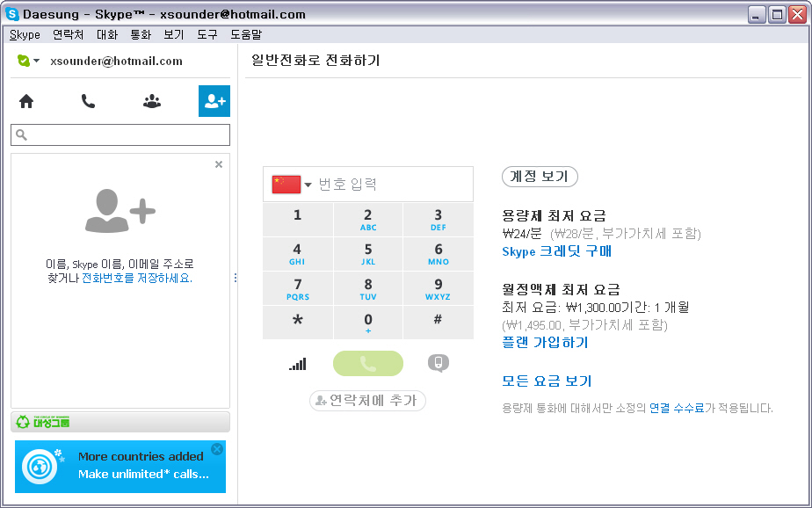Click the 월정액제 최저 요금 heading
This screenshot has height=508, width=812.
click(x=561, y=289)
